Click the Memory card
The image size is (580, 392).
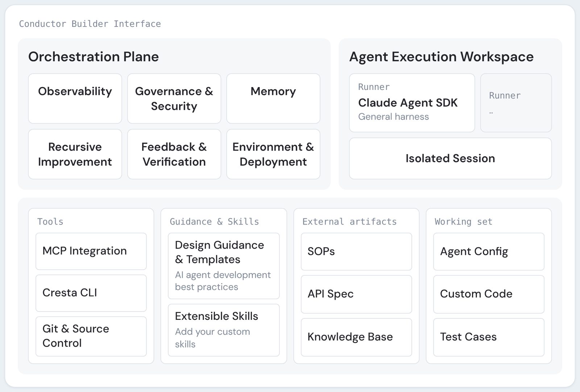(x=273, y=99)
